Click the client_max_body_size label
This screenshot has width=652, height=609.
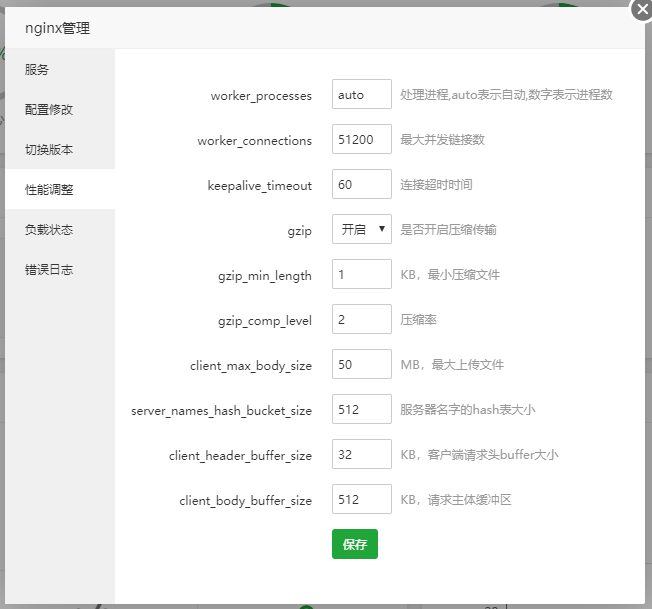[x=251, y=365]
